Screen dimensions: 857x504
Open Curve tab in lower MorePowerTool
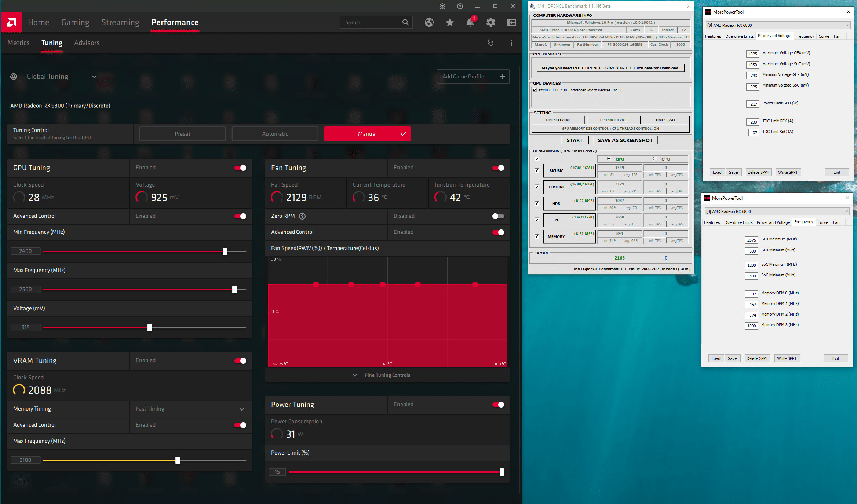pyautogui.click(x=823, y=222)
